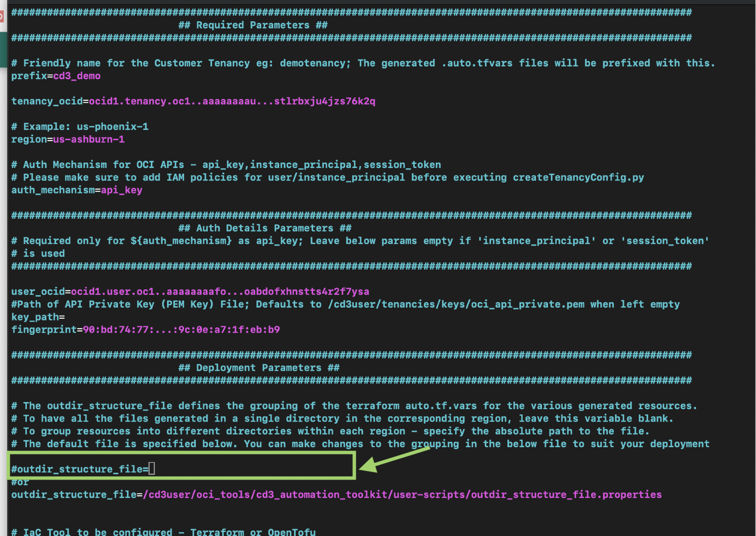Click the region value us-ashburn-1
The height and width of the screenshot is (536, 756).
(88, 140)
